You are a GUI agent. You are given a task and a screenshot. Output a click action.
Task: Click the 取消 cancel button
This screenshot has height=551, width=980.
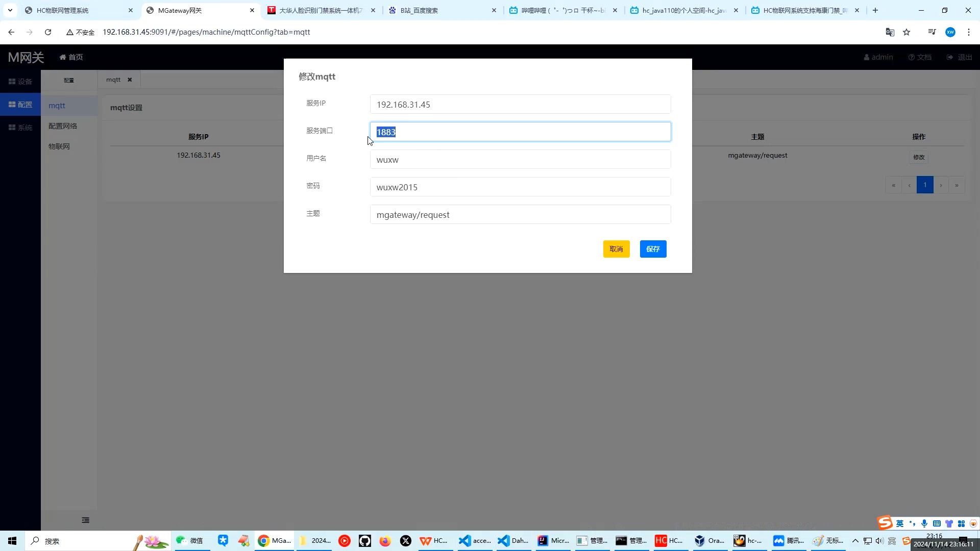point(617,249)
